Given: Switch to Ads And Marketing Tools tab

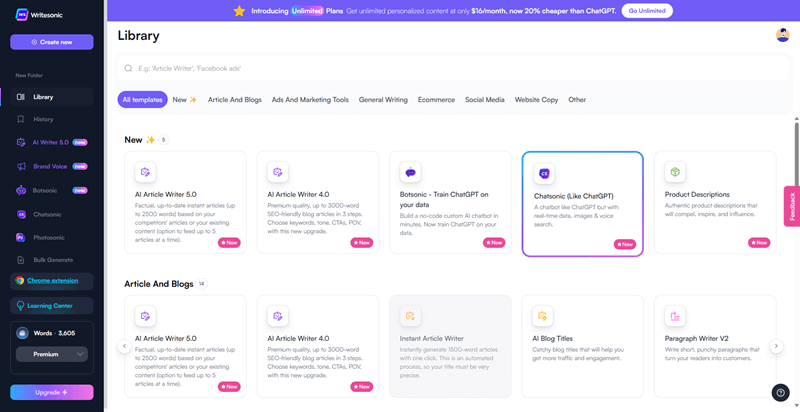Looking at the screenshot, I should pos(310,100).
